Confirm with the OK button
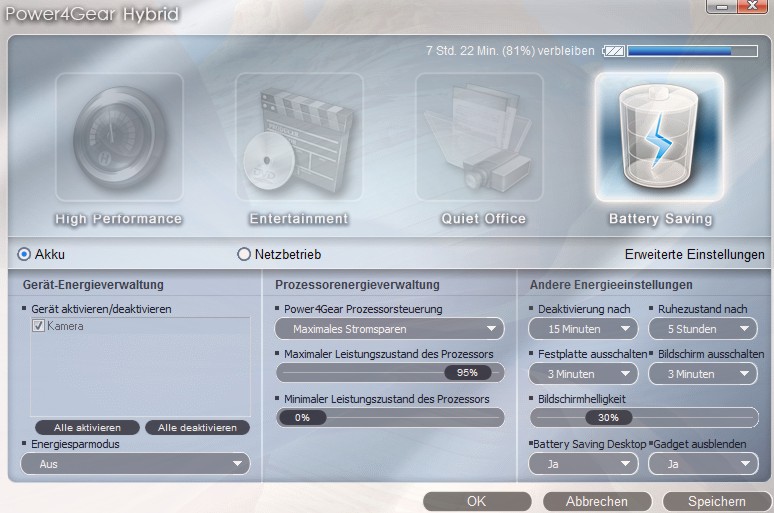The width and height of the screenshot is (774, 513). tap(477, 502)
